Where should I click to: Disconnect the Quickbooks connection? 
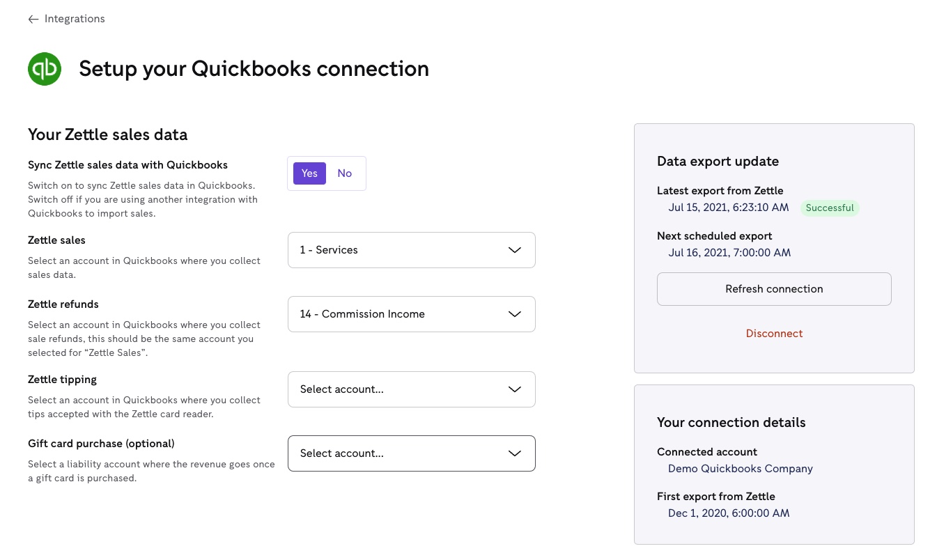tap(774, 333)
